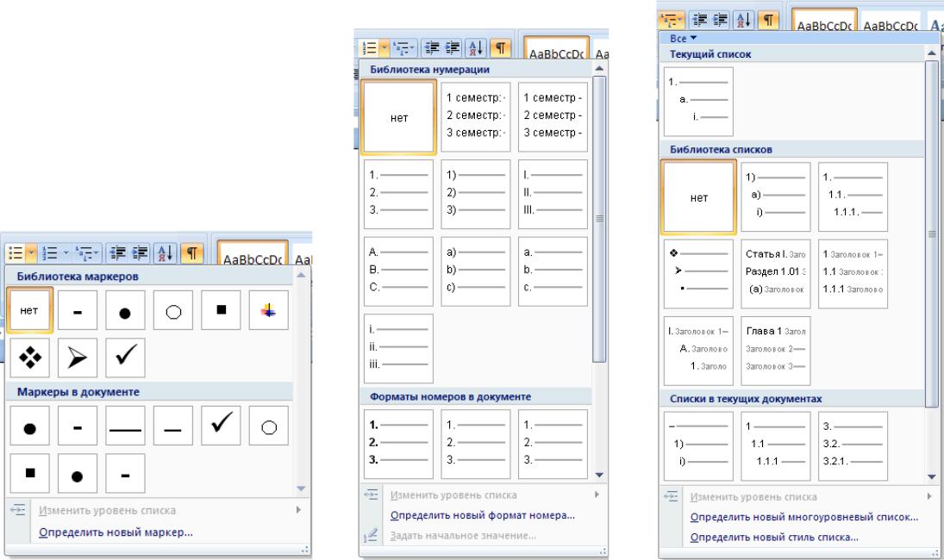Image resolution: width=944 pixels, height=560 pixels.
Task: Select the '1 семестр:' colon numbering format
Action: [476, 117]
